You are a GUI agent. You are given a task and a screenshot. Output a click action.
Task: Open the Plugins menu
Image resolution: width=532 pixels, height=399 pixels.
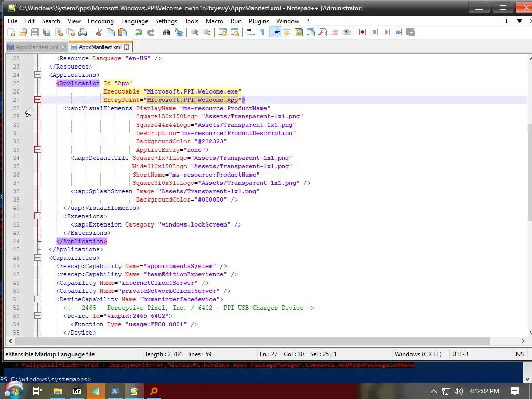tap(259, 21)
